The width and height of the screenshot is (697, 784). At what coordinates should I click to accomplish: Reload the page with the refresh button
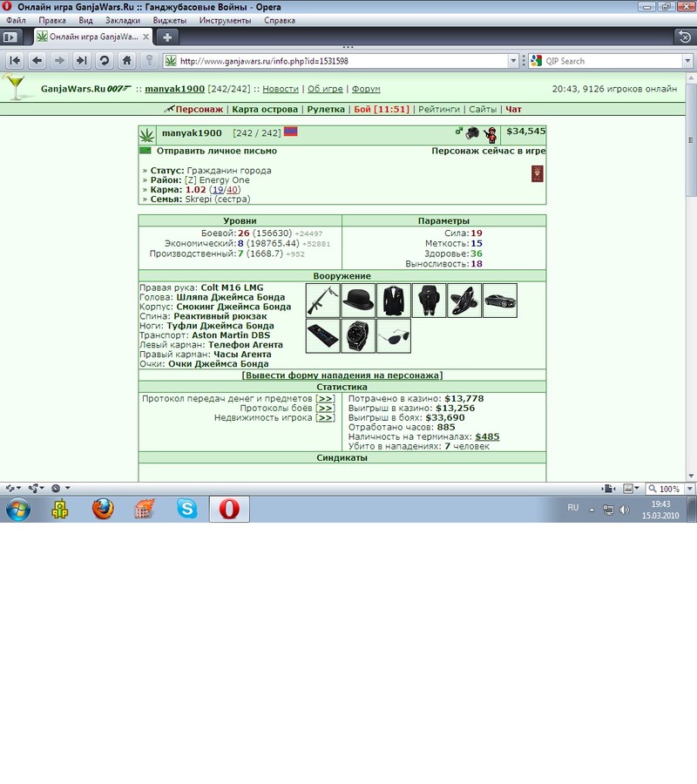[104, 61]
